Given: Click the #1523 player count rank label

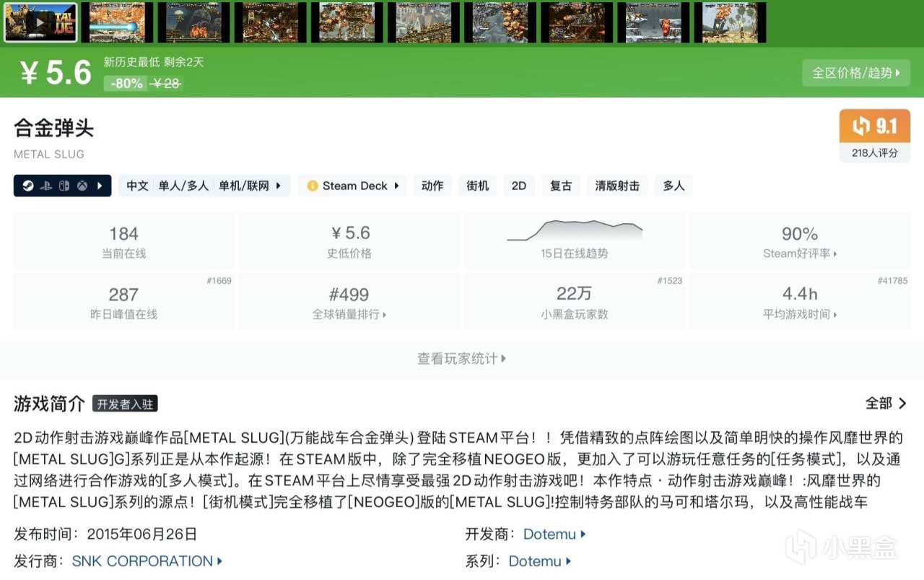Looking at the screenshot, I should (669, 281).
